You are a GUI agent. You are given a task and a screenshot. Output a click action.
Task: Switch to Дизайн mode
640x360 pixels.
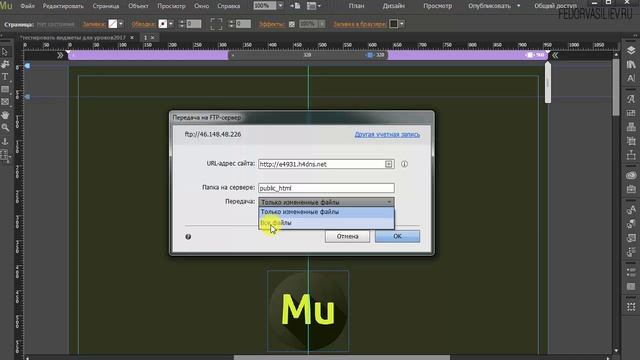(x=394, y=6)
